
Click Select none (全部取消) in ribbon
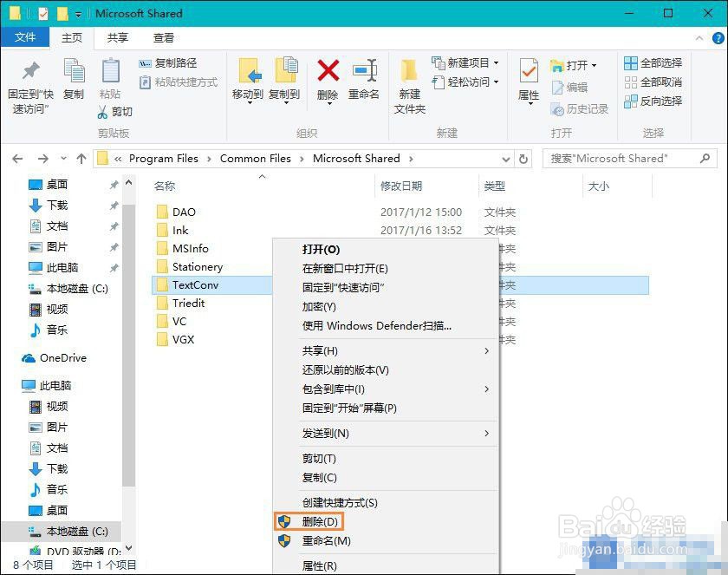pyautogui.click(x=653, y=82)
